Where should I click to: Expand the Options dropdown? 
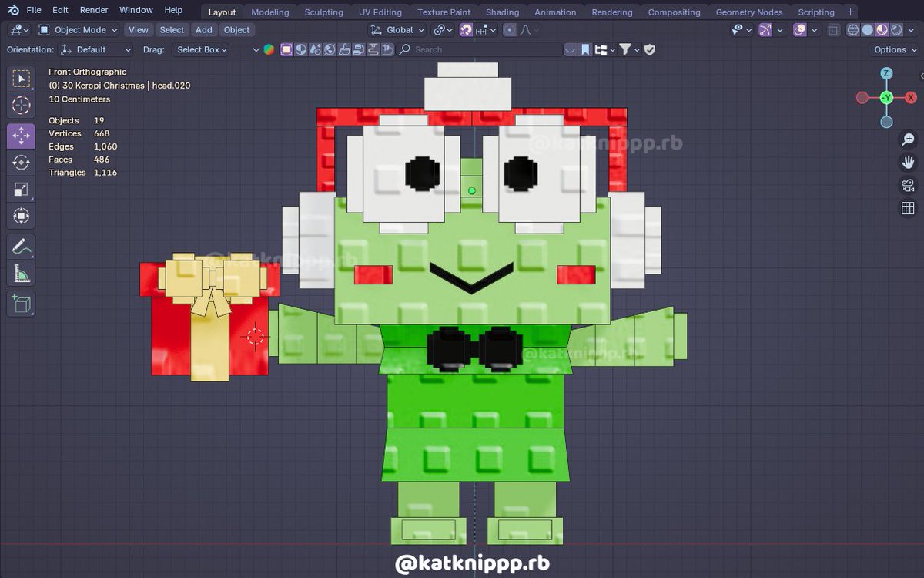pos(894,49)
